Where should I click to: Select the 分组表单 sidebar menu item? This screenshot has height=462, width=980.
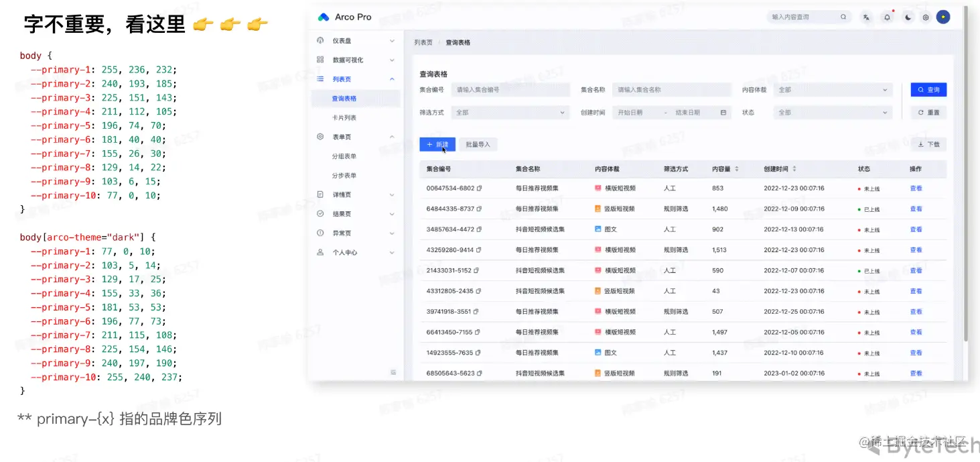(x=356, y=156)
